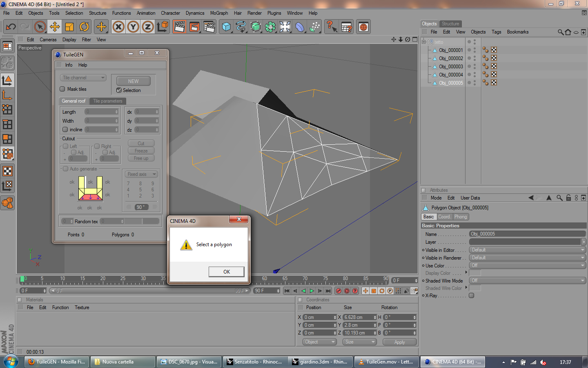The image size is (588, 368).
Task: Play the animation forward
Action: (x=312, y=291)
